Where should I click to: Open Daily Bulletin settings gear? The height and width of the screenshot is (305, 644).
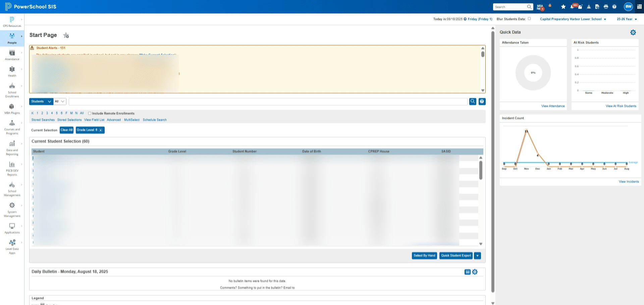click(x=475, y=272)
